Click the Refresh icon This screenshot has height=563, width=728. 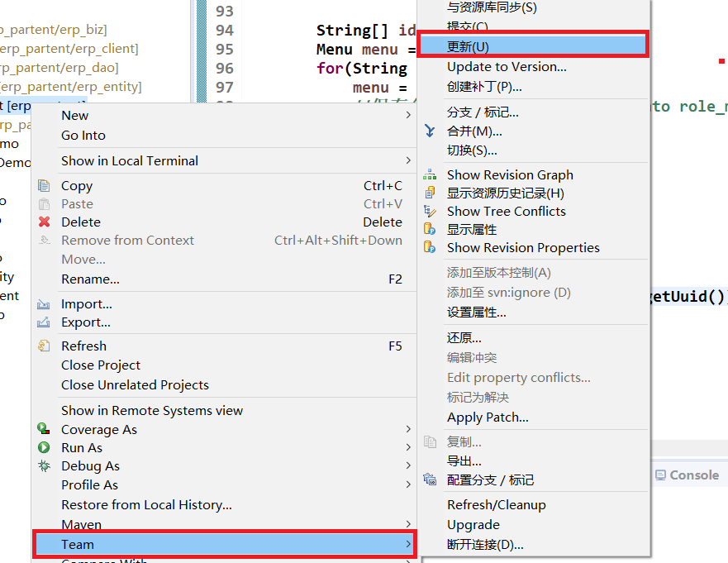point(44,346)
